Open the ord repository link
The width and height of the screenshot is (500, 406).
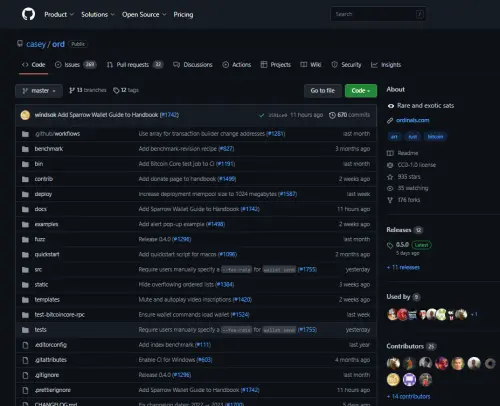click(x=58, y=44)
